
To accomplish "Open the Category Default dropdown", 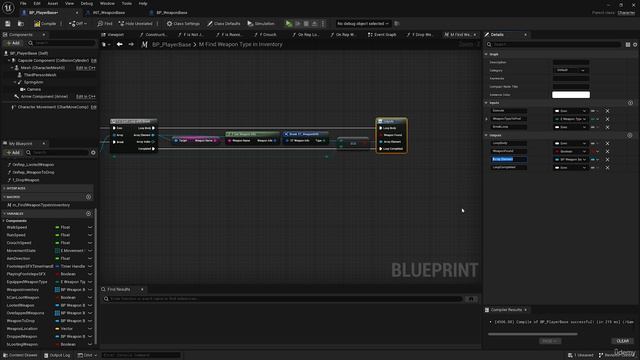I will [571, 70].
